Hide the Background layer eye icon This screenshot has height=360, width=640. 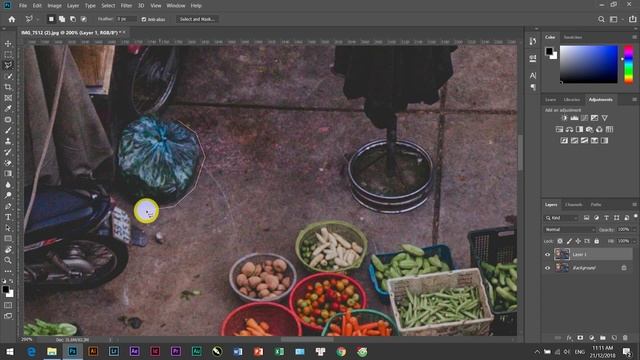pos(547,268)
